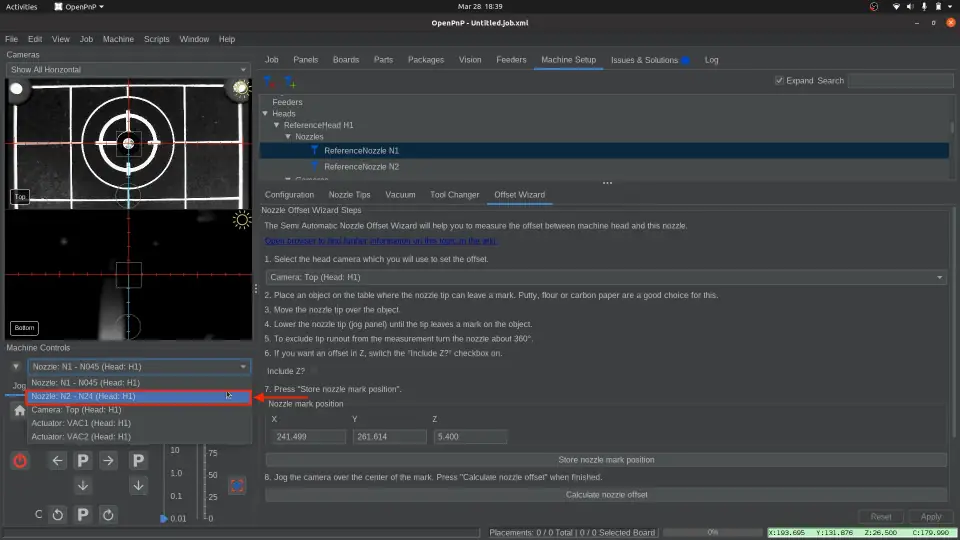Click the rotate counterclockwise C button
Viewport: 960px width, 540px height.
point(57,514)
